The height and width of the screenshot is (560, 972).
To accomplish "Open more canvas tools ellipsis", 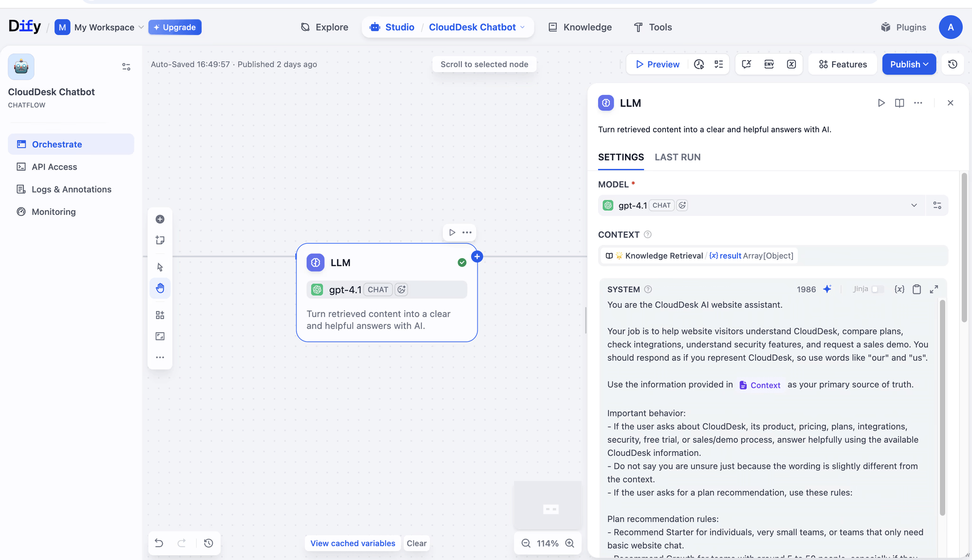I will pos(160,357).
